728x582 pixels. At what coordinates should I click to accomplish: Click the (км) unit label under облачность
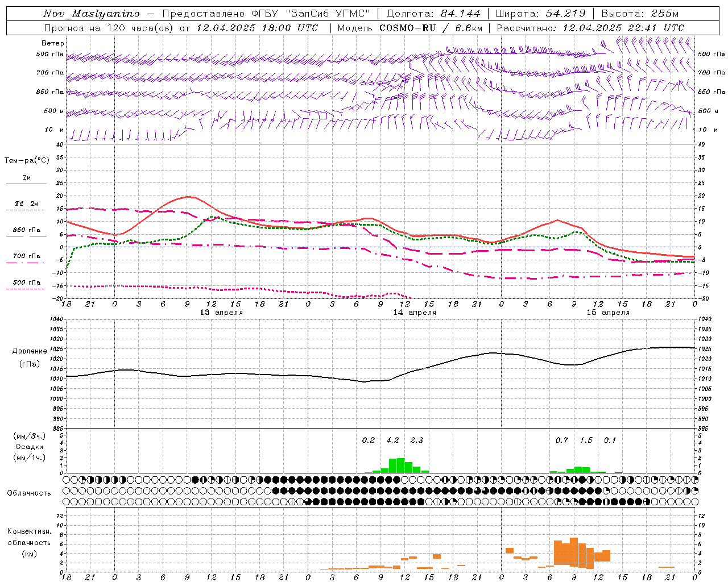pos(30,554)
